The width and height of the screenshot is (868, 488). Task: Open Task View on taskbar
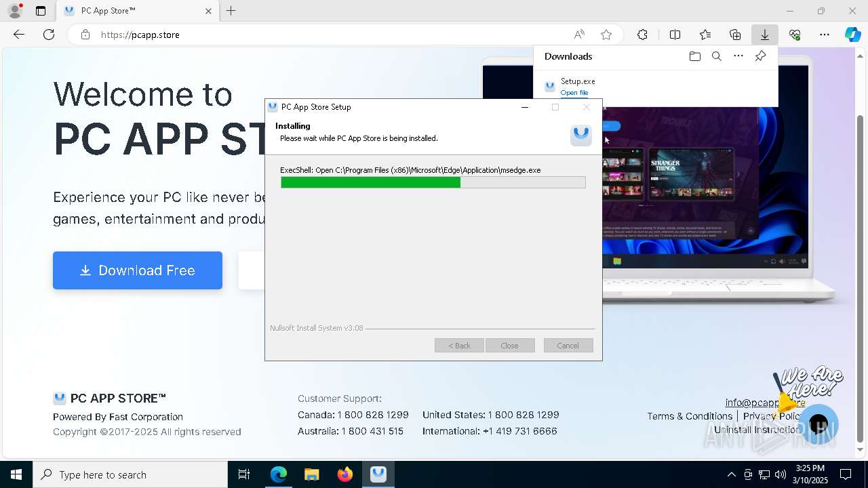point(244,474)
